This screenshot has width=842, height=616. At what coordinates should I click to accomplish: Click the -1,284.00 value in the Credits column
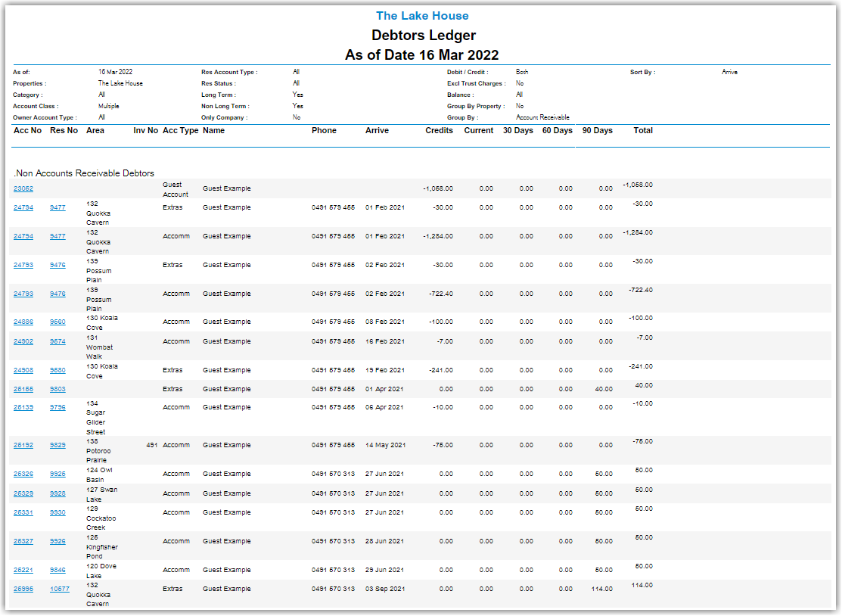pyautogui.click(x=438, y=236)
